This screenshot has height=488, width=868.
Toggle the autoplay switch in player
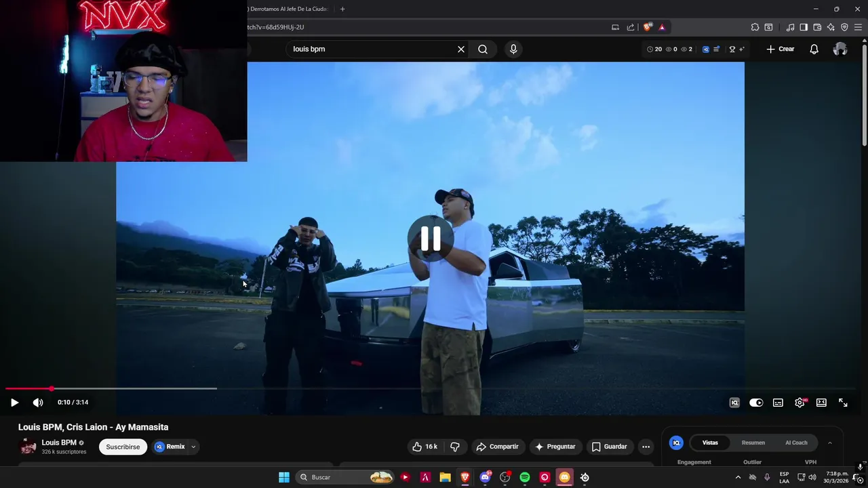click(x=756, y=403)
